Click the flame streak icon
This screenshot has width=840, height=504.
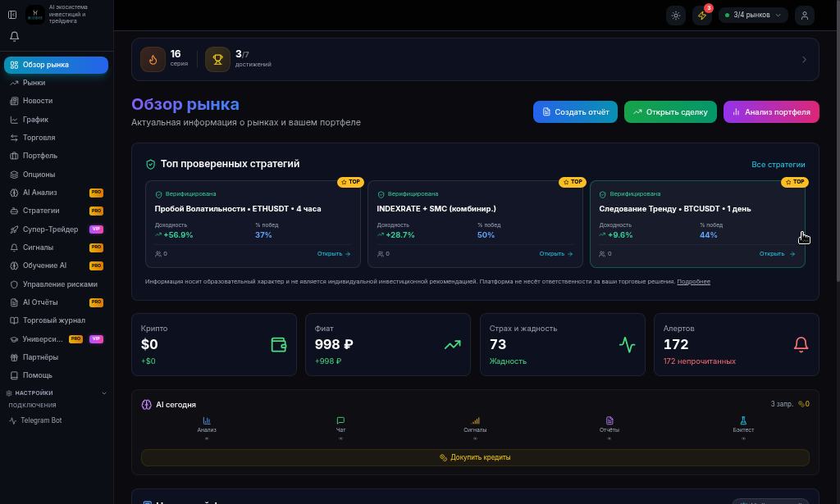click(153, 59)
